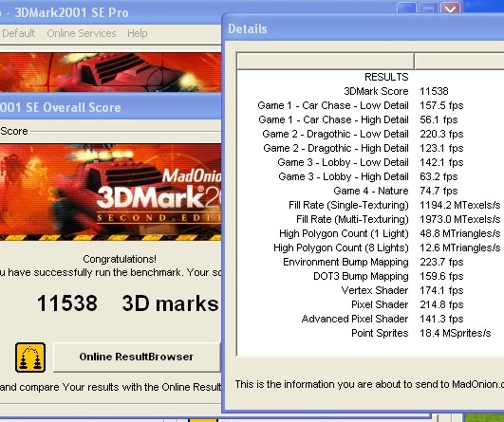Click the Congratulations! message
Image resolution: width=504 pixels, height=422 pixels.
[120, 259]
